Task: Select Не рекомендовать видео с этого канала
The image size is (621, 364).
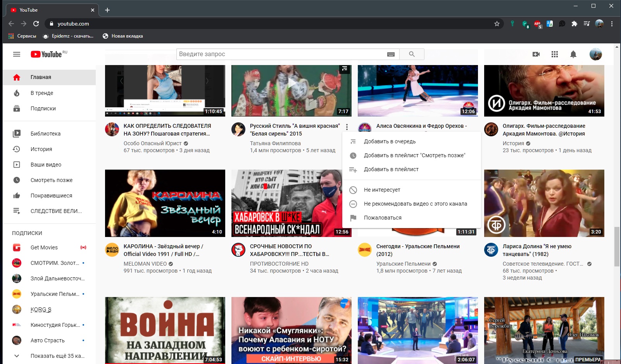Action: (412, 204)
